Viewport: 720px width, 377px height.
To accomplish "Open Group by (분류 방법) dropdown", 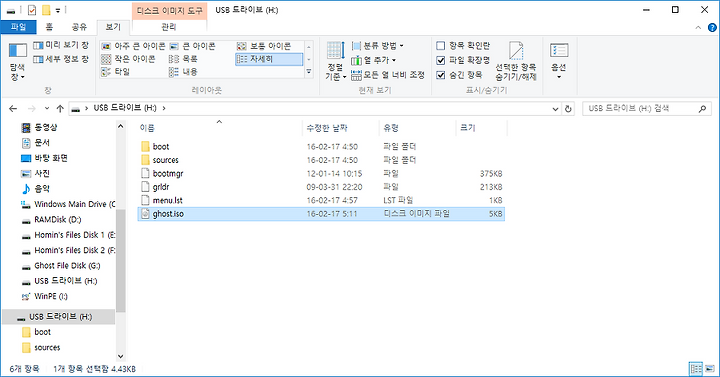I will 377,46.
